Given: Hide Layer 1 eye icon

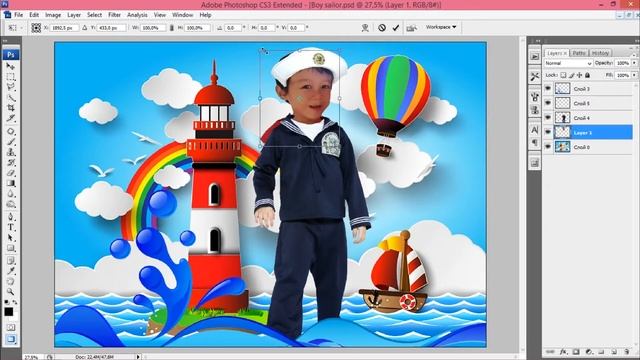Looking at the screenshot, I should tap(548, 132).
